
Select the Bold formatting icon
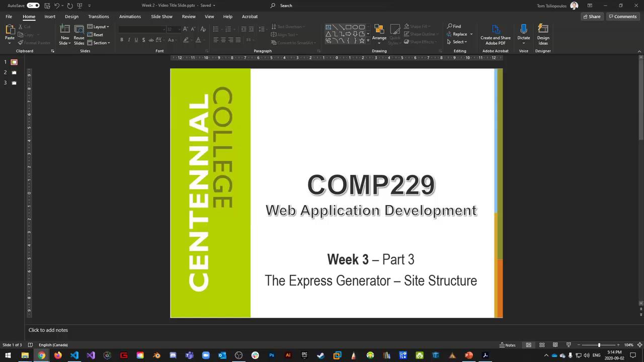[122, 40]
